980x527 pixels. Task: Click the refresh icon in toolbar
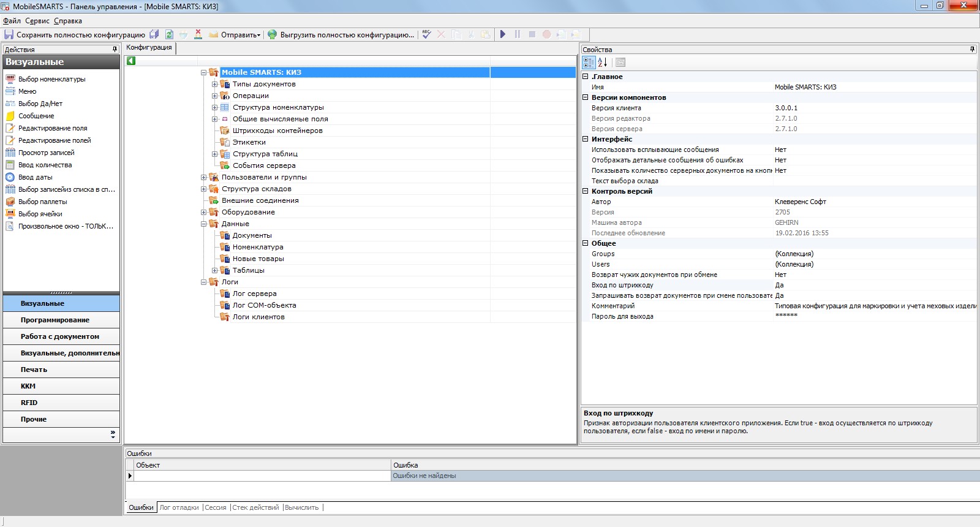coord(169,34)
